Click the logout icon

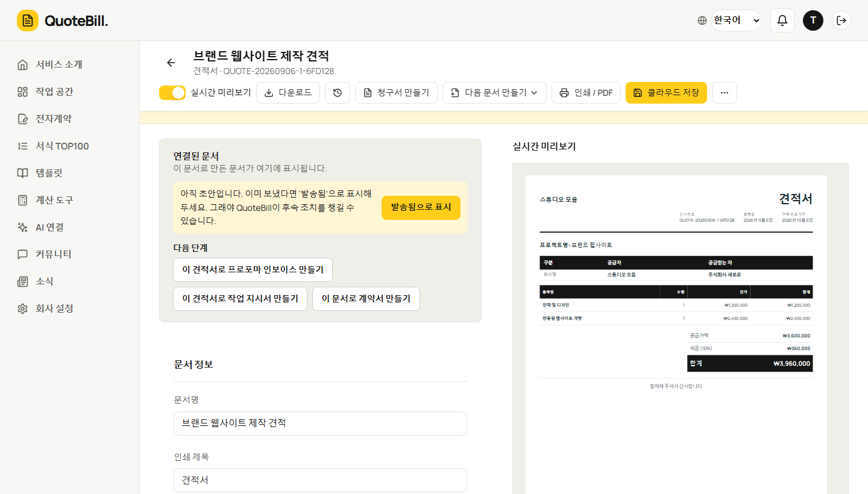point(842,20)
